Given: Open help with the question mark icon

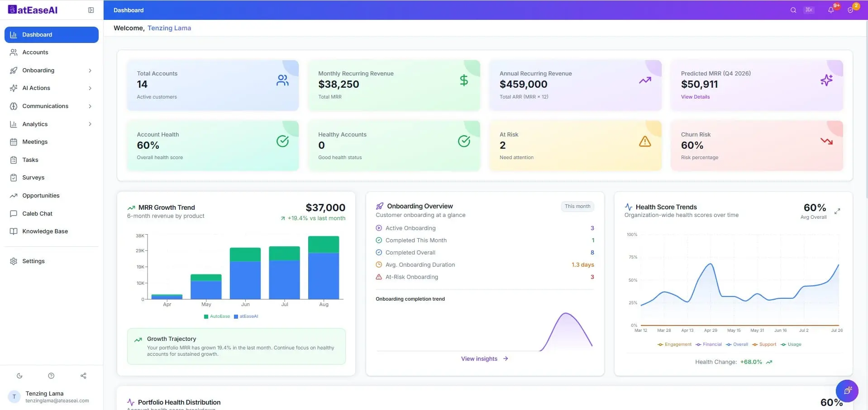Looking at the screenshot, I should tap(51, 376).
